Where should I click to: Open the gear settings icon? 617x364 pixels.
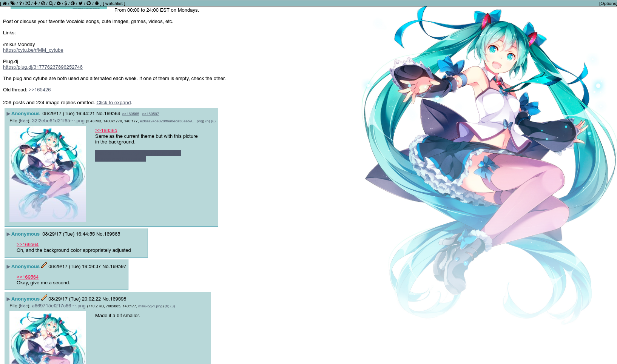pos(59,3)
